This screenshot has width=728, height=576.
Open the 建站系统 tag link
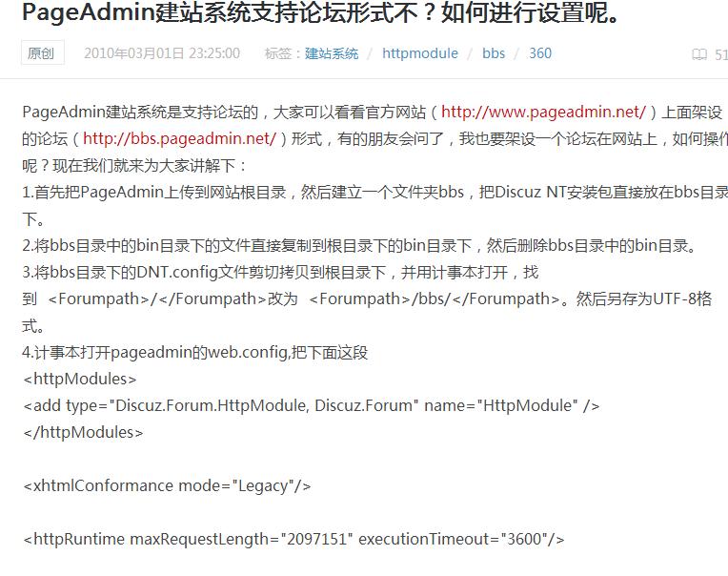coord(332,53)
